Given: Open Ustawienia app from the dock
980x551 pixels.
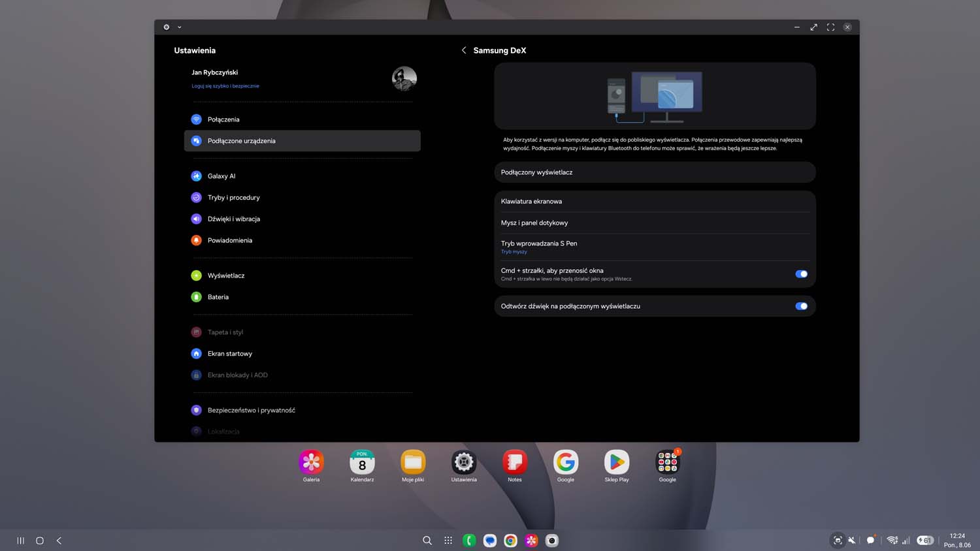Looking at the screenshot, I should tap(464, 462).
